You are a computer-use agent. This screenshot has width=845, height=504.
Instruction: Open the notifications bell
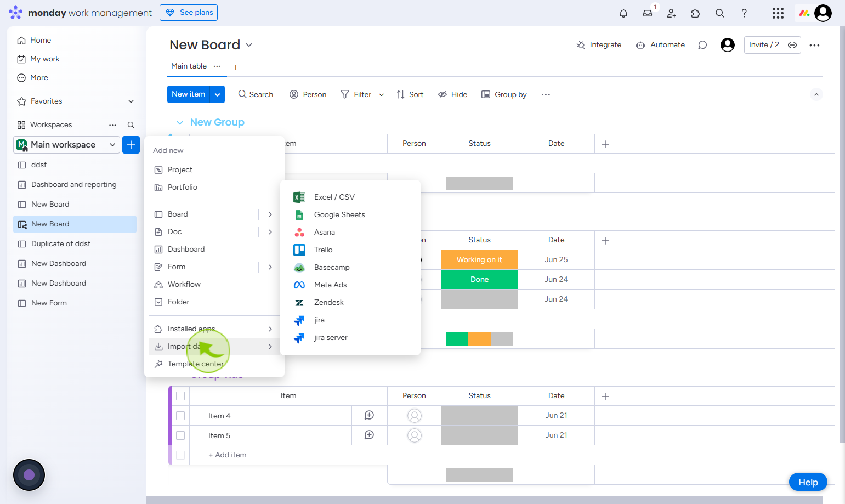(623, 13)
